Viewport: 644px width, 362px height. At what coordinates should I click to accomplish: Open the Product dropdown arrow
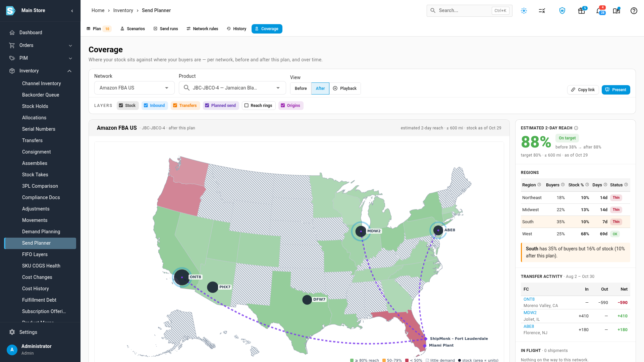point(278,88)
